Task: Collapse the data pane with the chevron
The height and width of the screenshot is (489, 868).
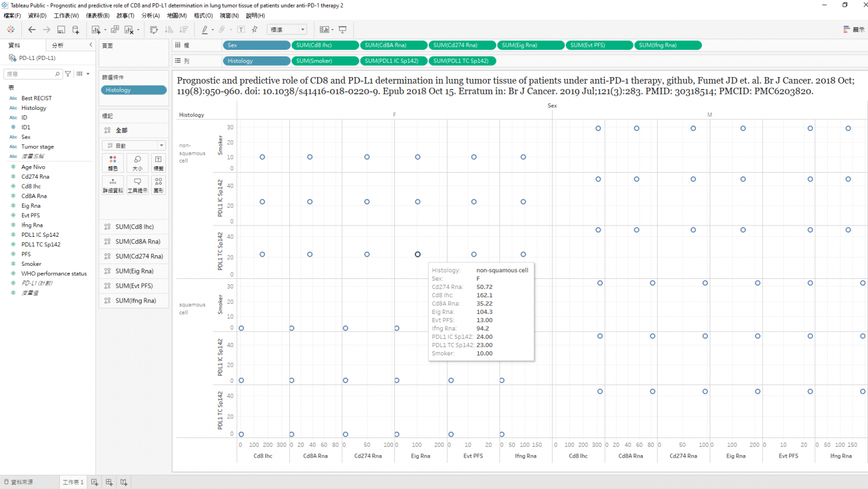Action: point(91,45)
